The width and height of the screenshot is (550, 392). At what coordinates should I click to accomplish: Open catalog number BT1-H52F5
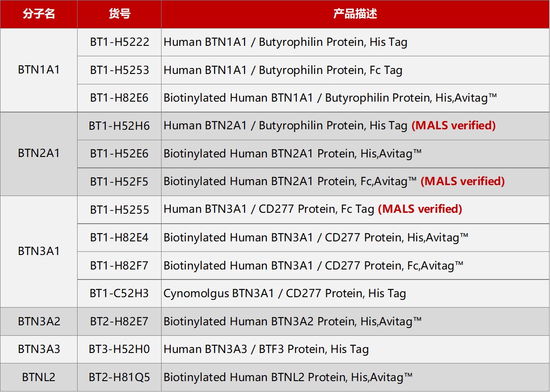[119, 181]
